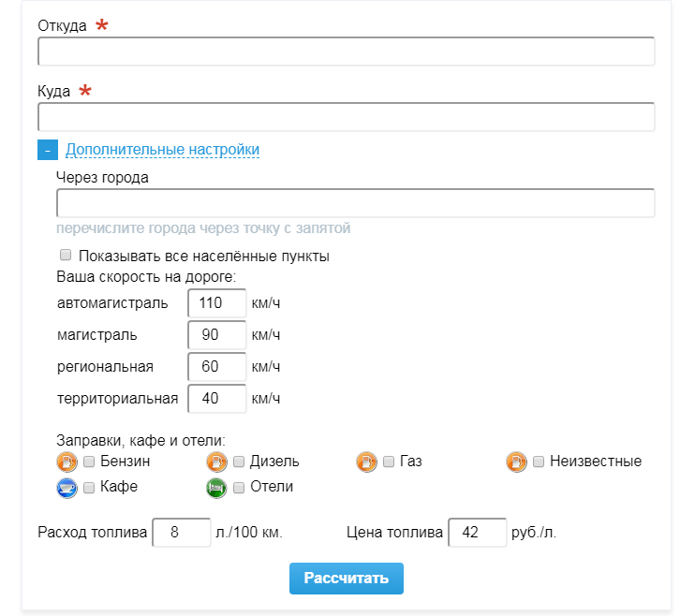Click the Расход топлива input box
Image resolution: width=695 pixels, height=616 pixels.
point(182,533)
